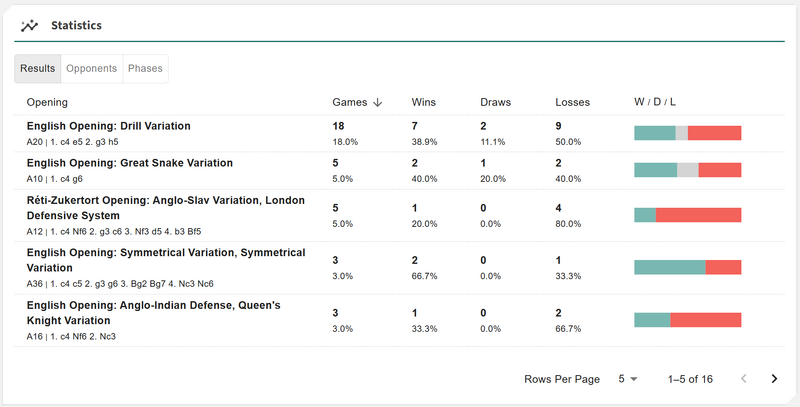Open English Opening: Great Snake Variation
Image resolution: width=800 pixels, height=407 pixels.
click(x=129, y=163)
